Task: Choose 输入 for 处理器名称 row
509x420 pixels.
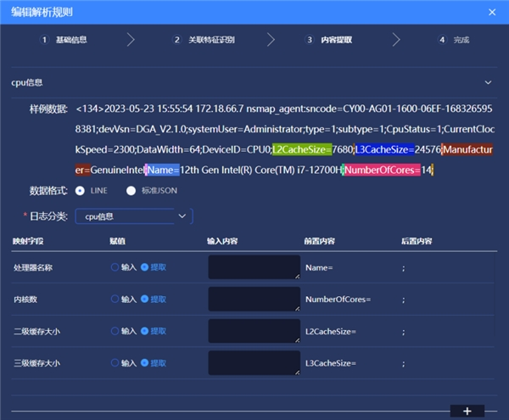Action: 115,267
